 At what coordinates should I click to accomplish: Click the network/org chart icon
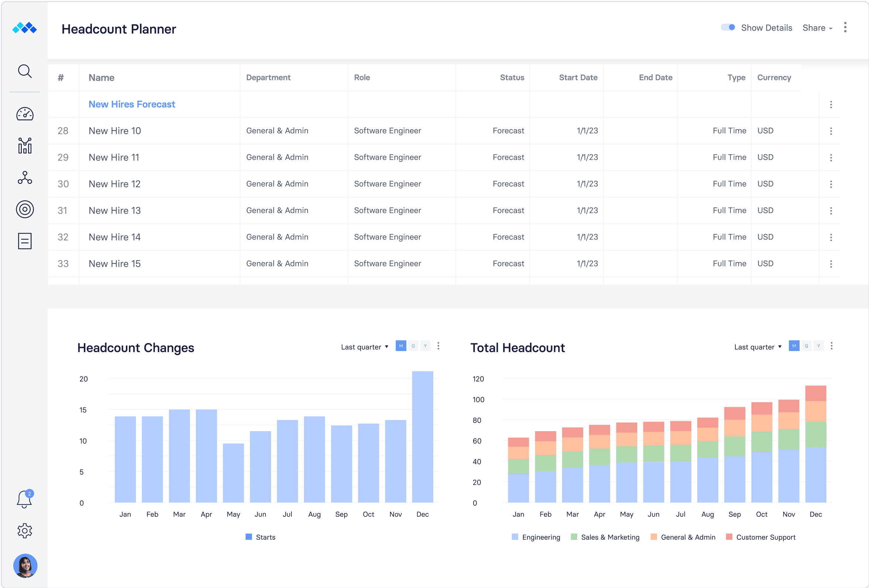24,177
